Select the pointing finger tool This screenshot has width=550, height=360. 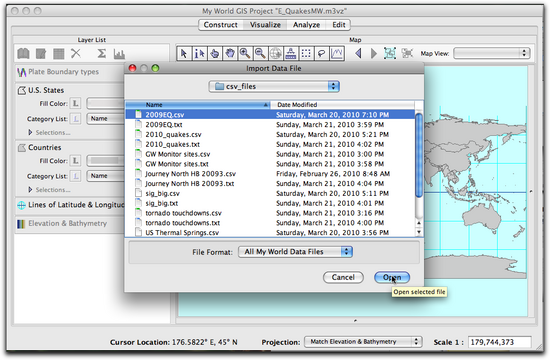click(x=215, y=53)
